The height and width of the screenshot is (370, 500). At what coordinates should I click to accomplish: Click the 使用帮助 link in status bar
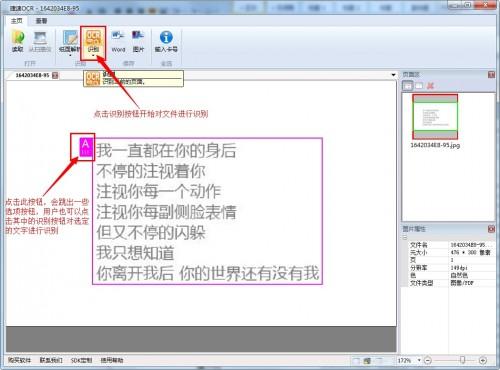pos(112,360)
